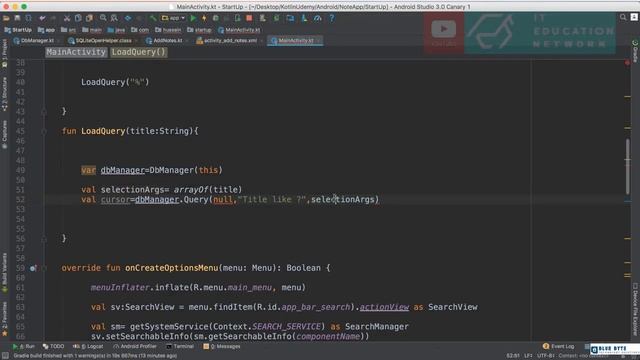This screenshot has height=360, width=640.
Task: Click the Undo toolbar icon
Action: pyautogui.click(x=42, y=18)
